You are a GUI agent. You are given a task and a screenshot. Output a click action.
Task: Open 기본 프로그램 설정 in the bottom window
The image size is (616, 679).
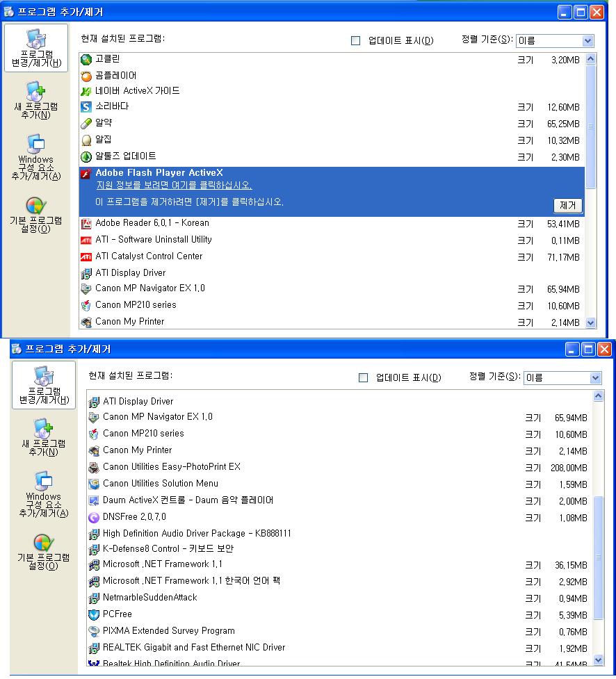pos(43,552)
